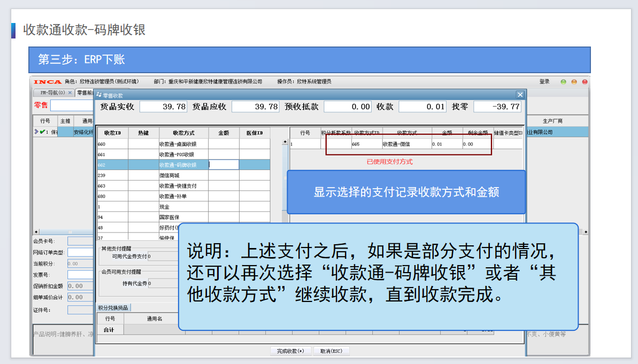This screenshot has height=364, width=638.
Task: Click the 持有代金券 value field
Action: [x=163, y=283]
